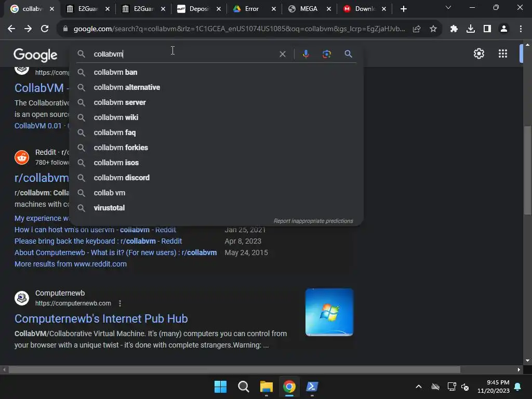Viewport: 532px width, 399px height.
Task: Open the clock and date panel
Action: point(494,387)
